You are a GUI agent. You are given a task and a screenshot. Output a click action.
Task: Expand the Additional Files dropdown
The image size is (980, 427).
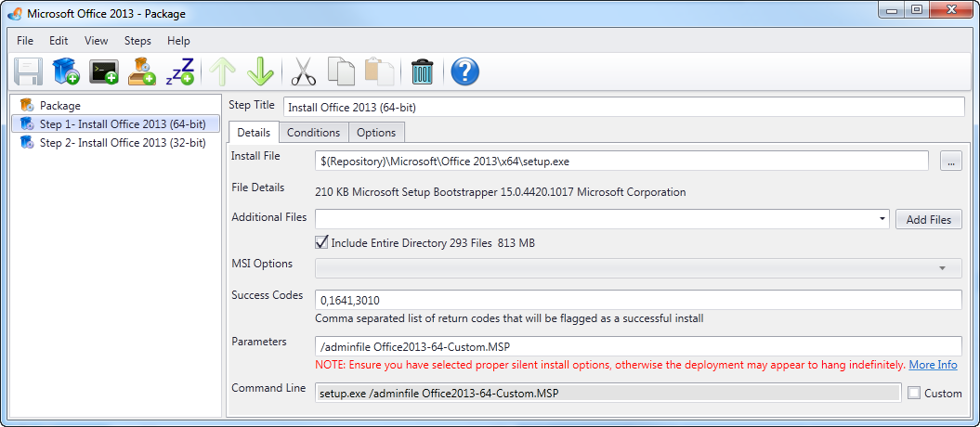881,220
